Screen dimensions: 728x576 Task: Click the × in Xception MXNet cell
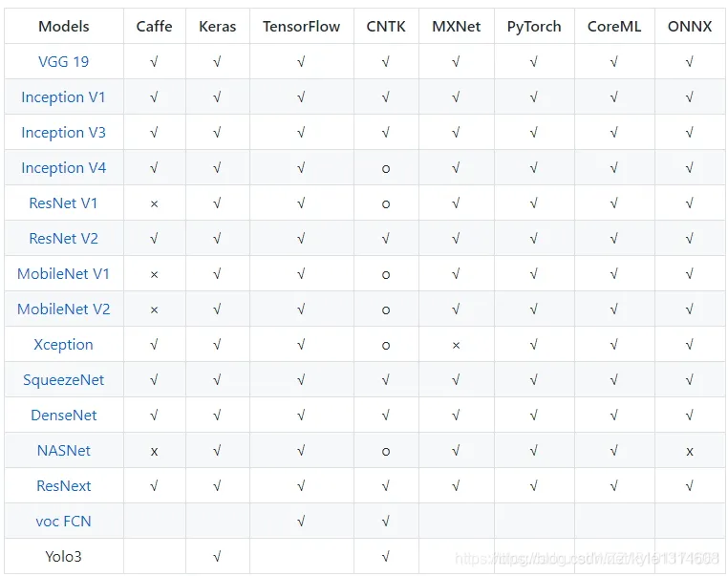(456, 346)
